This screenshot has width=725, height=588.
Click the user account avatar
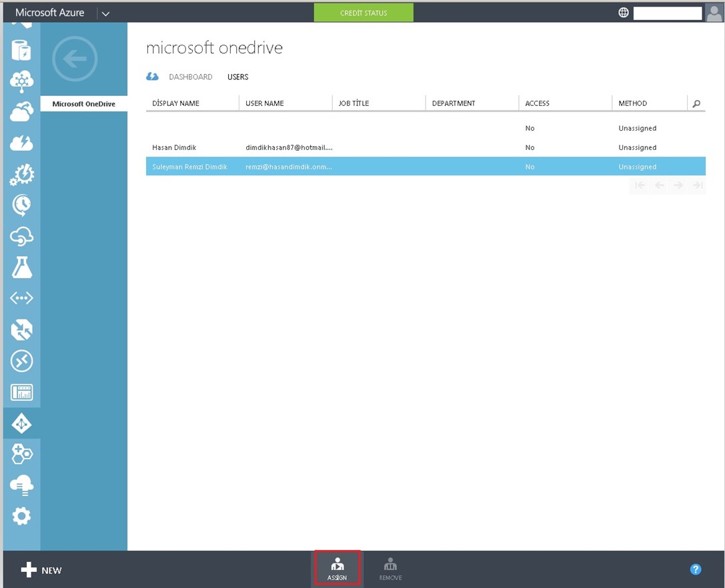coord(714,13)
